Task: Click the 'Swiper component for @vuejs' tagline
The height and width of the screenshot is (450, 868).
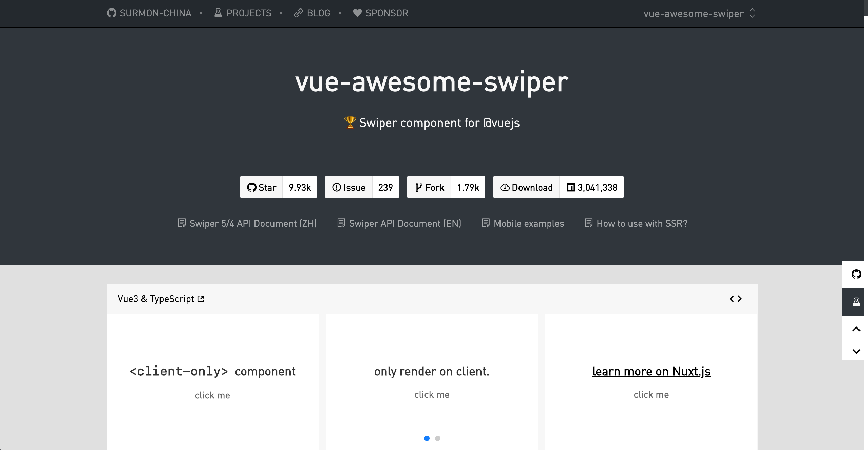Action: pyautogui.click(x=432, y=123)
